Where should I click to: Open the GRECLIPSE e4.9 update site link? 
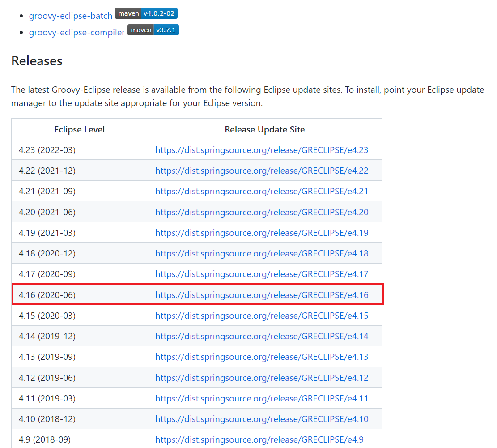pos(259,439)
